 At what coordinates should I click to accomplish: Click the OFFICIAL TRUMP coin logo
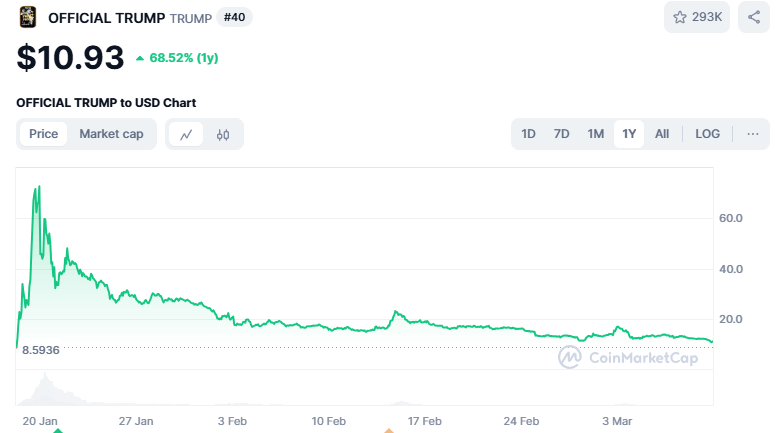28,17
